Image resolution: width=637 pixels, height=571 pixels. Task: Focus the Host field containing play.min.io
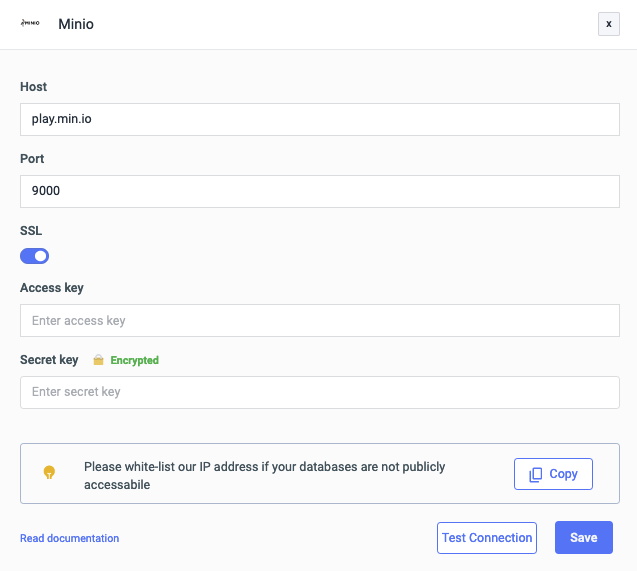(319, 119)
